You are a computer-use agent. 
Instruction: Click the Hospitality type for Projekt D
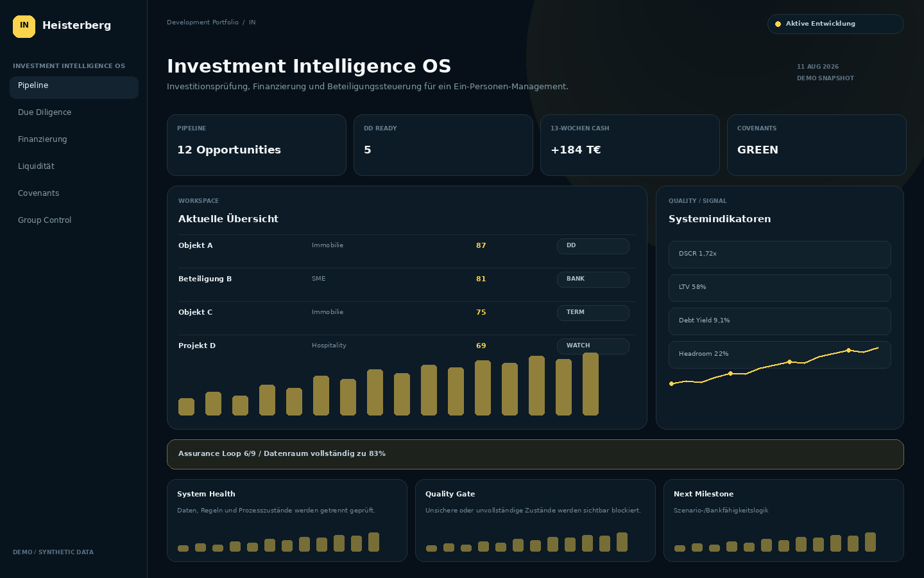329,346
